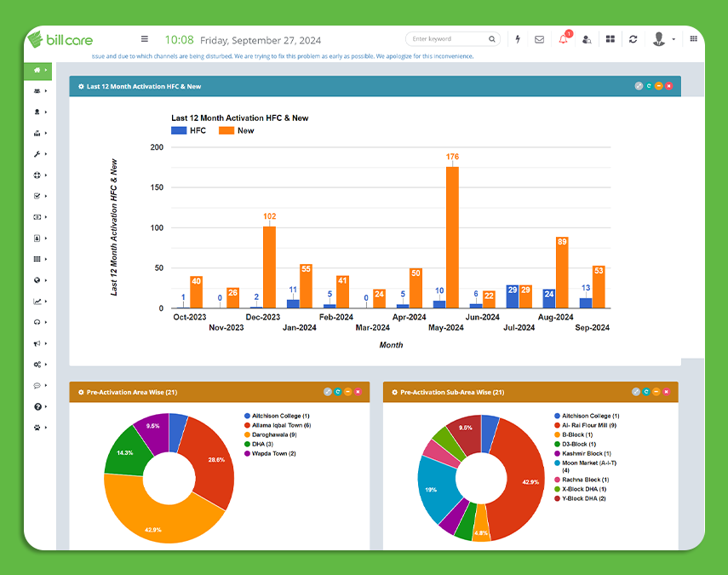Expand the headset support sidebar submenu
Viewport: 728px width, 575px height.
[x=37, y=322]
